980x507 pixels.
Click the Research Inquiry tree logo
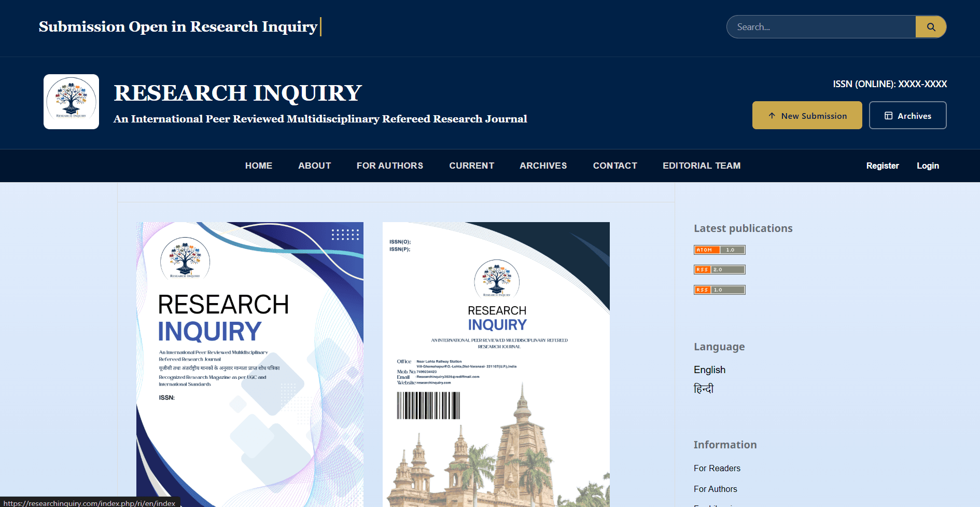pyautogui.click(x=71, y=102)
